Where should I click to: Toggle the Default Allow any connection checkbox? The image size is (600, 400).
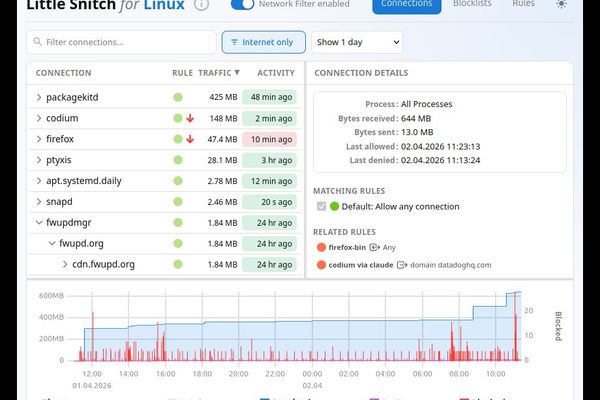tap(321, 206)
